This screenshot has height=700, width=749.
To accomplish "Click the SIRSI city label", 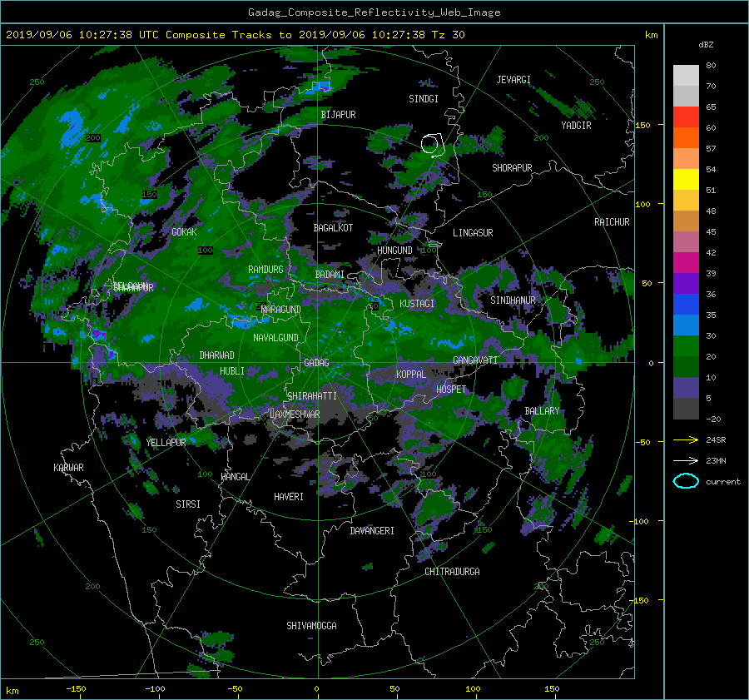I will [188, 504].
